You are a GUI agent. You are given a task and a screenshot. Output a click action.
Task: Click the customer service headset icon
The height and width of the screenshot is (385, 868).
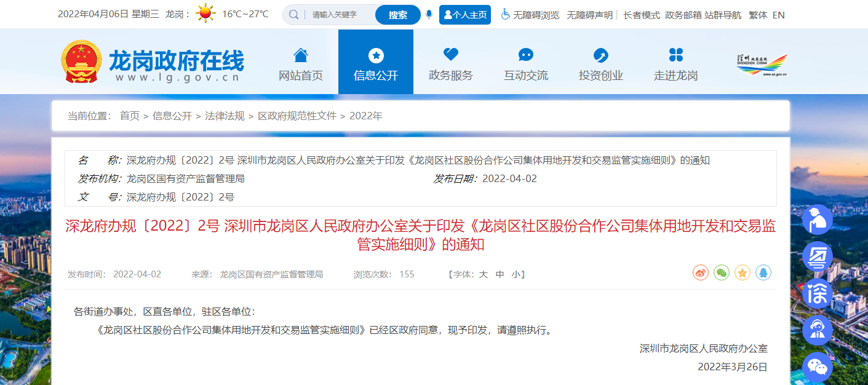pos(818,330)
